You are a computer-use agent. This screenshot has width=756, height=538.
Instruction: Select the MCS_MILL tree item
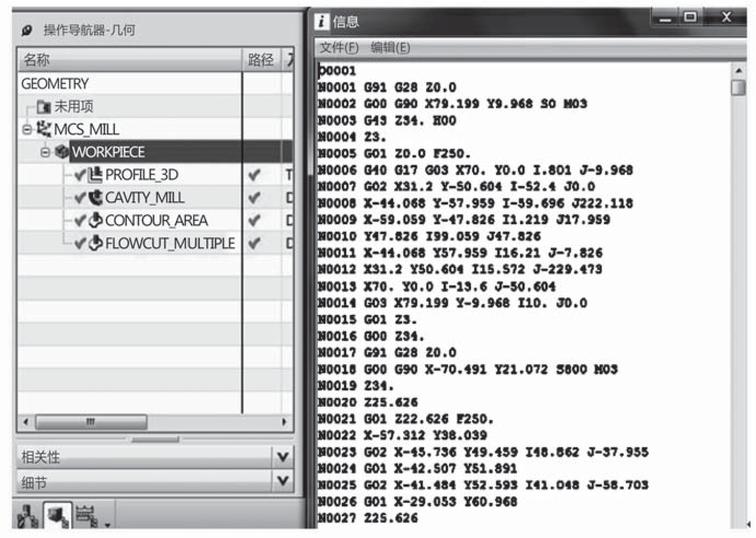86,130
